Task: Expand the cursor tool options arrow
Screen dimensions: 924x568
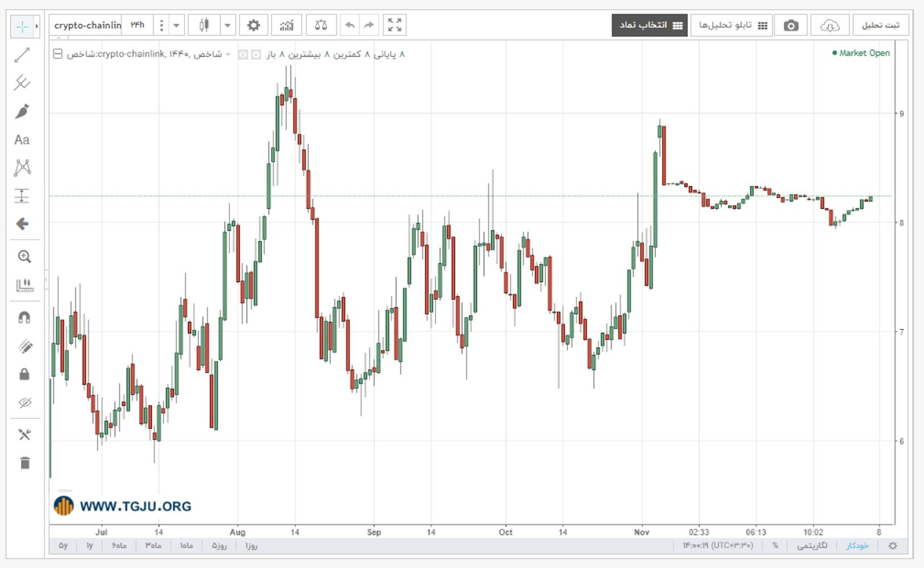Action: [x=36, y=26]
